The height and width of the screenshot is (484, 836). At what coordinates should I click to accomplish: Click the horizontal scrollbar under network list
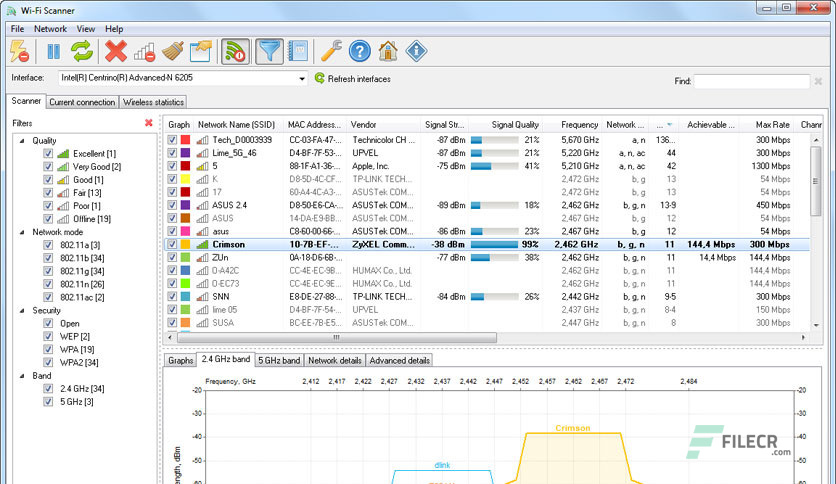pos(337,337)
